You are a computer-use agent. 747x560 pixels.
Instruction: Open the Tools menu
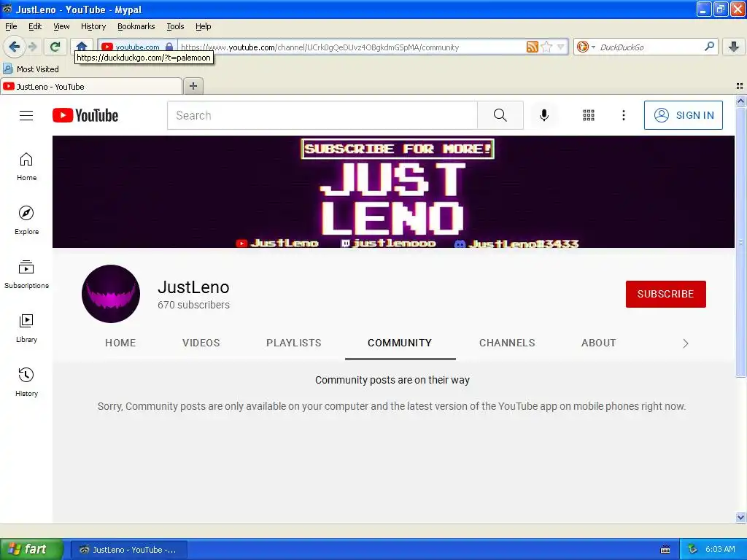(175, 26)
